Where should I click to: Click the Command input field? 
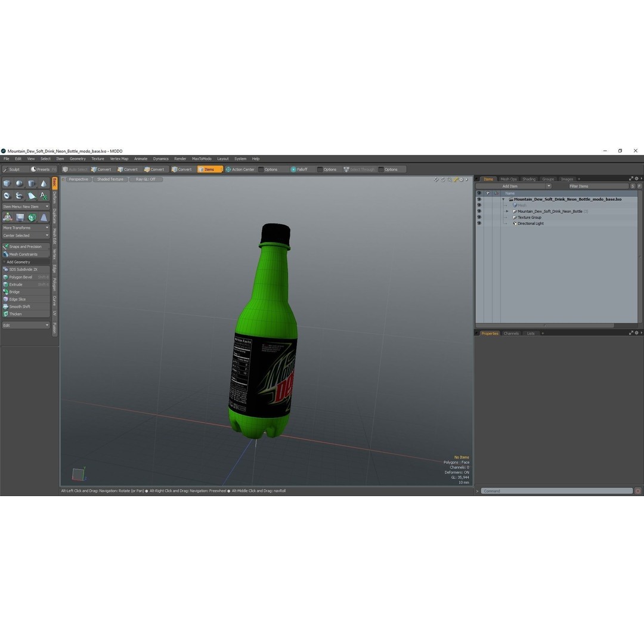click(557, 491)
